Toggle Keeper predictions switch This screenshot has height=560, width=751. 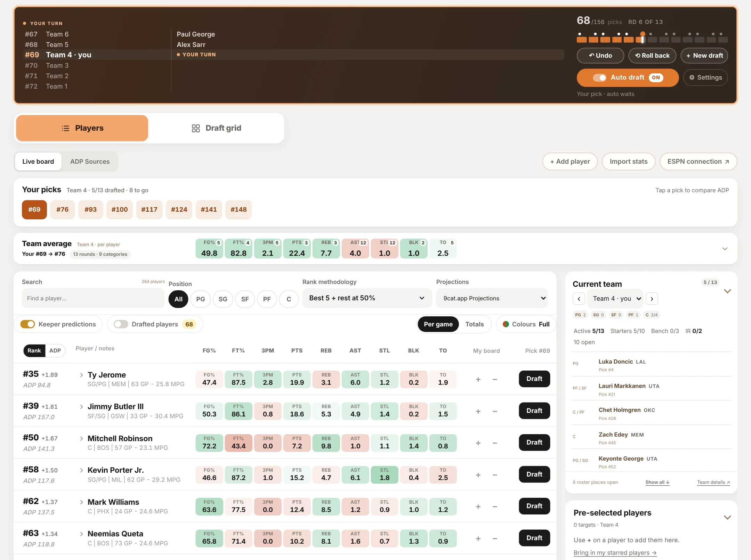(x=27, y=324)
